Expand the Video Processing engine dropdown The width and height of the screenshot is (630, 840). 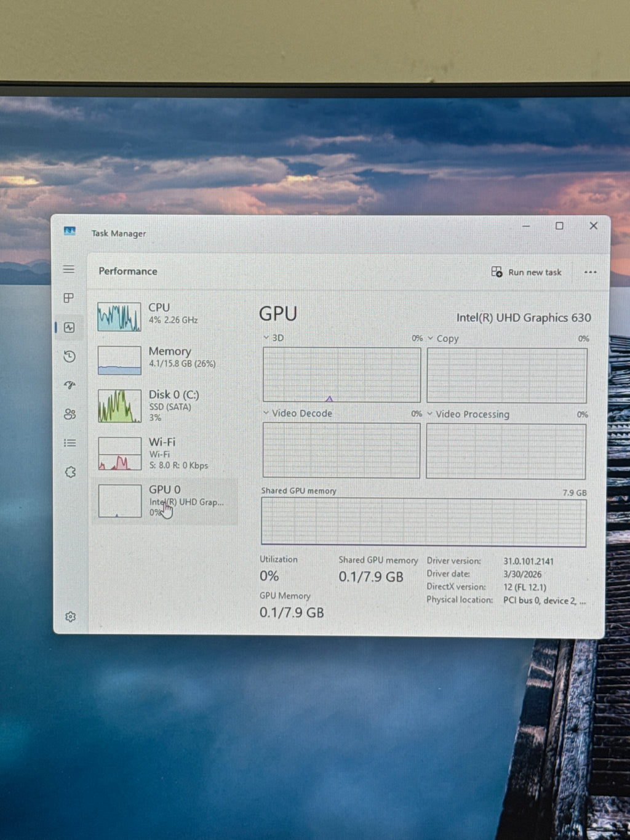[468, 414]
